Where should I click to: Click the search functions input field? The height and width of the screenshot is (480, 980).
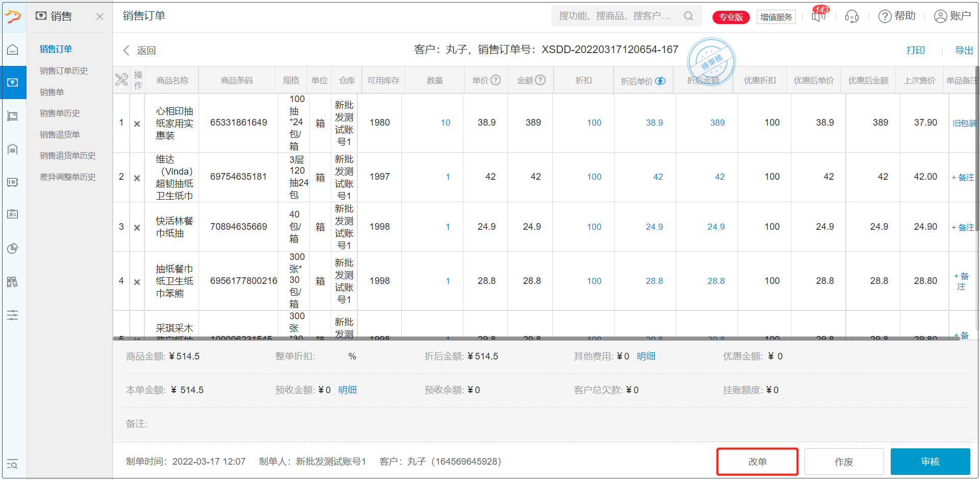click(x=615, y=16)
